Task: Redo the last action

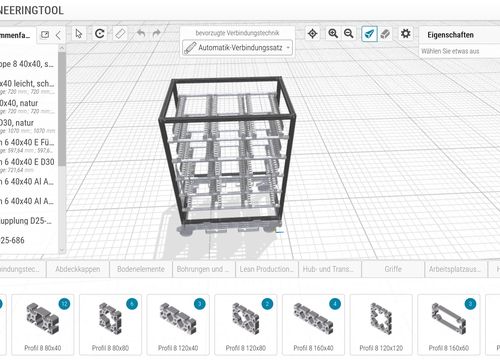Action: (157, 33)
